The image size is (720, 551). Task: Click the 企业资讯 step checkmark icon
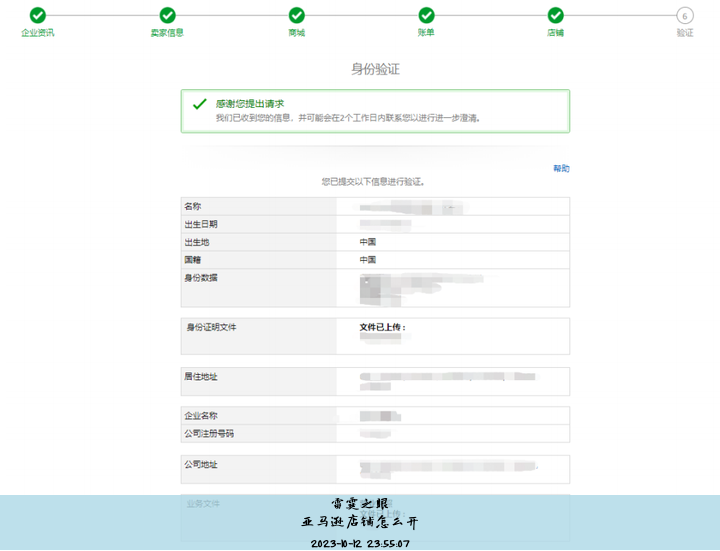[x=38, y=15]
